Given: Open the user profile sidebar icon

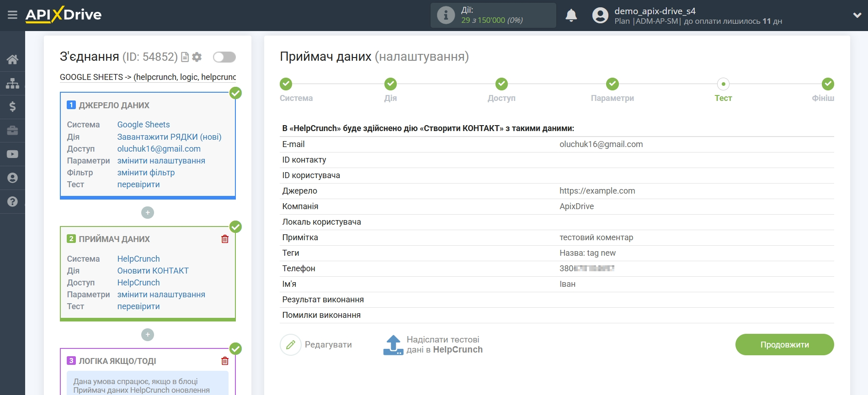Looking at the screenshot, I should click(x=12, y=178).
